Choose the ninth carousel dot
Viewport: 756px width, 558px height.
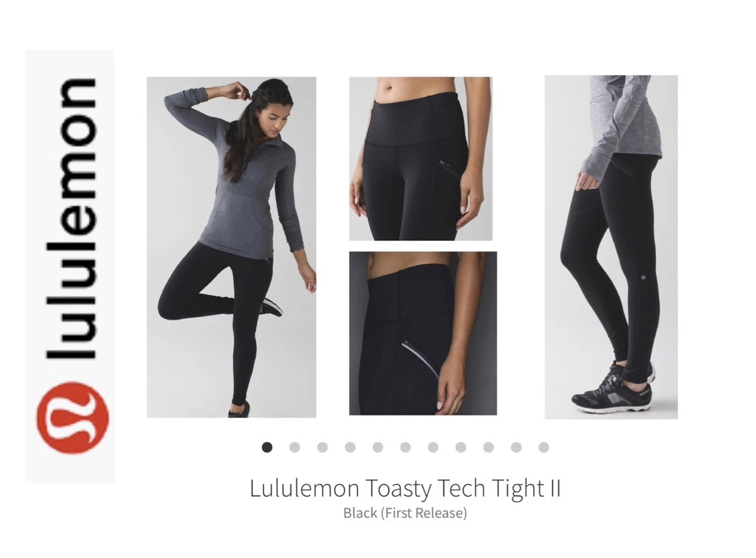pyautogui.click(x=489, y=447)
